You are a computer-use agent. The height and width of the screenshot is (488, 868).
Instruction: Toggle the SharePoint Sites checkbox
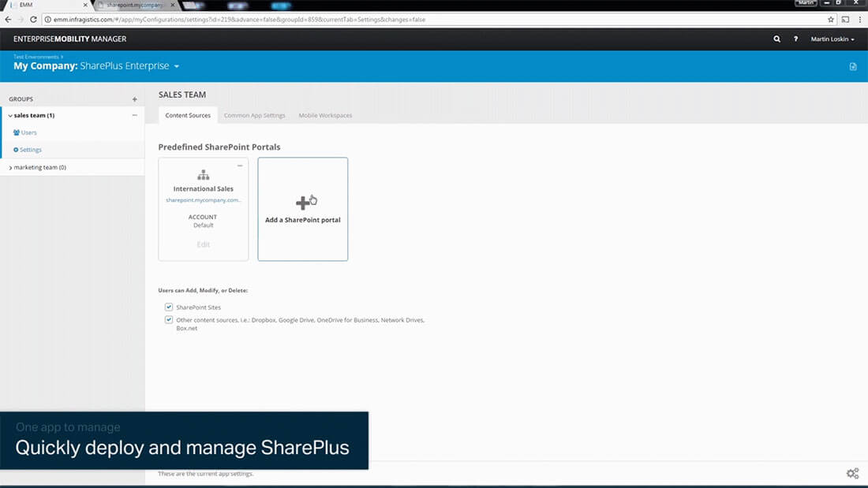pyautogui.click(x=169, y=307)
